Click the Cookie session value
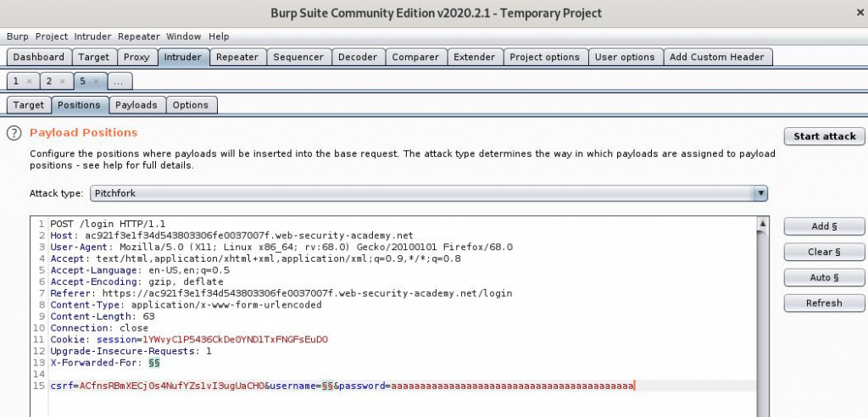 (x=236, y=340)
